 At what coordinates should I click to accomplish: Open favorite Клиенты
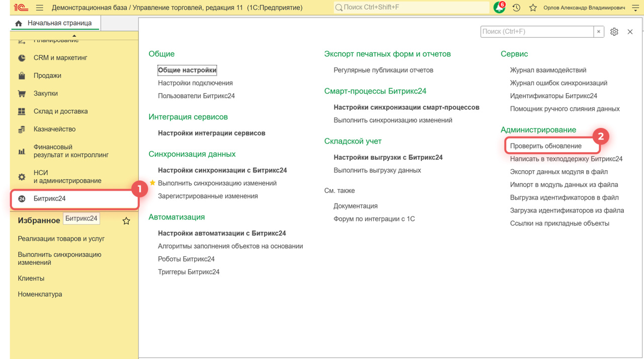(31, 278)
